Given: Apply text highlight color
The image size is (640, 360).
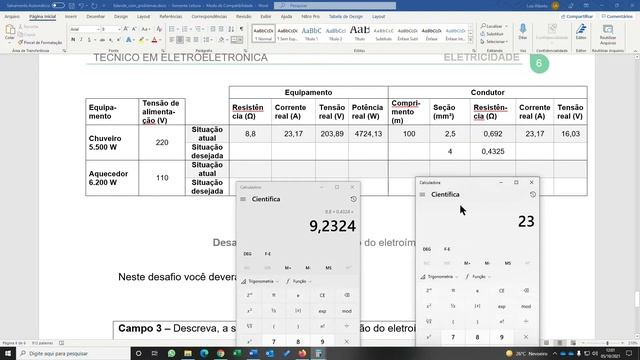Looking at the screenshot, I should pos(141,40).
